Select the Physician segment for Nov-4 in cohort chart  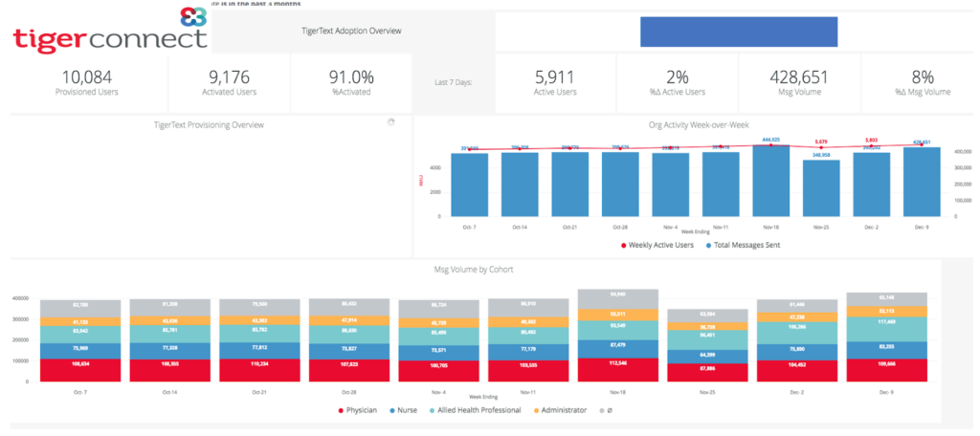click(x=440, y=371)
